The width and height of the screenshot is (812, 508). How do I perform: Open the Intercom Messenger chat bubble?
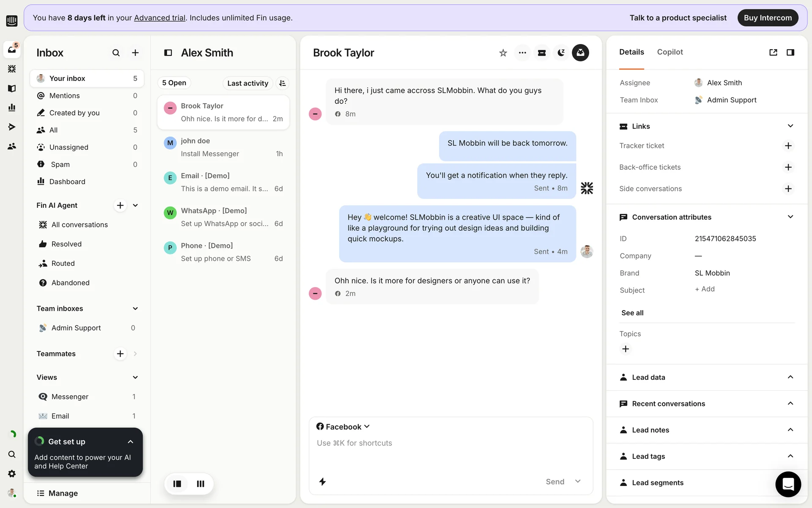(x=788, y=484)
